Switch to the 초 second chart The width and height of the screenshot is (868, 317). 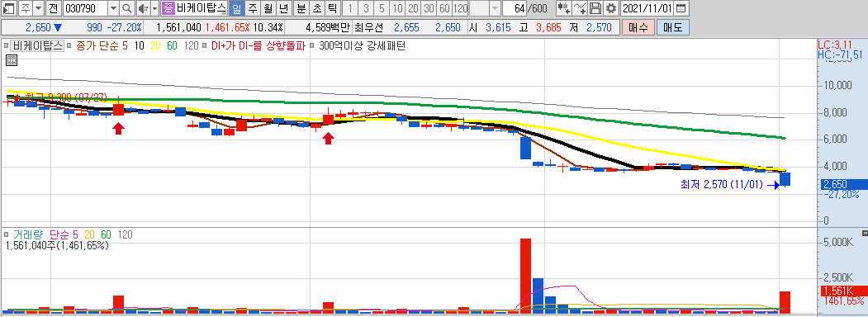click(316, 8)
